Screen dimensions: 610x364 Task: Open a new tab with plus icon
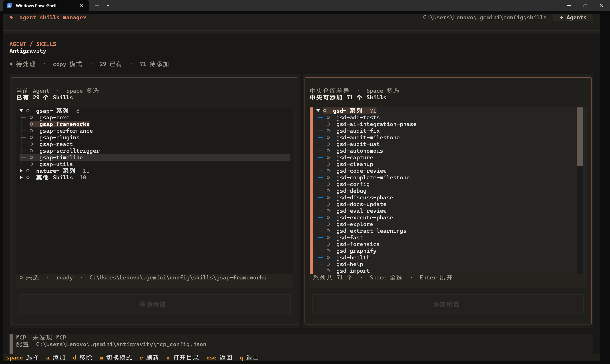tap(97, 5)
